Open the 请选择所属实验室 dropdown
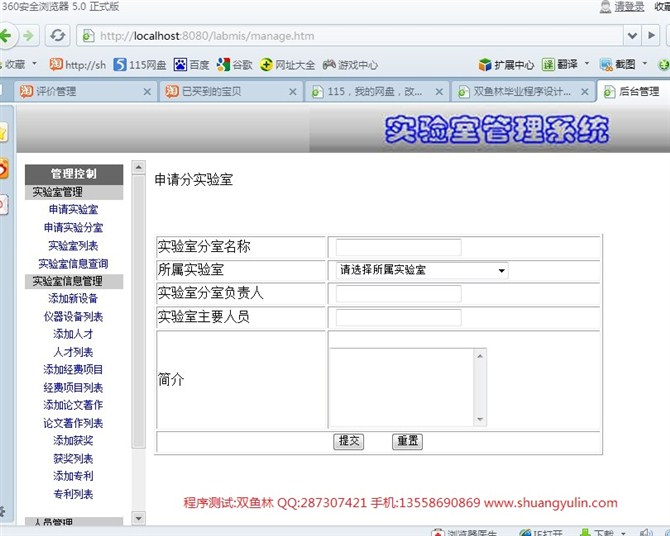This screenshot has width=670, height=536. [x=422, y=270]
